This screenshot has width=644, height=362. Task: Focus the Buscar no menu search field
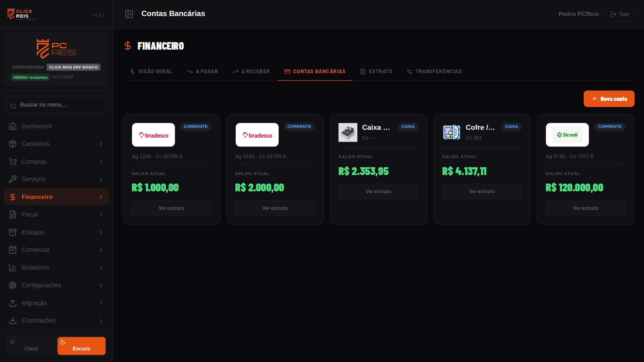coord(56,105)
